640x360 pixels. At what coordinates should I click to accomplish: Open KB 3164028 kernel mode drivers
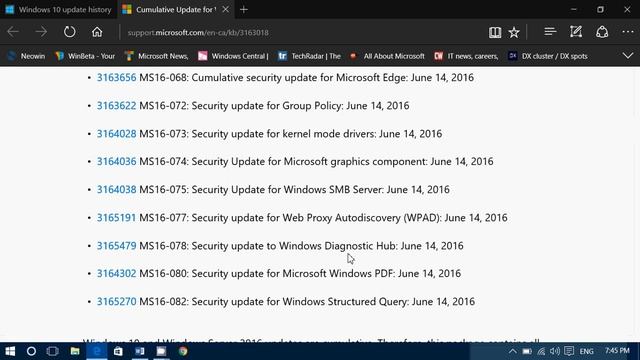[116, 134]
